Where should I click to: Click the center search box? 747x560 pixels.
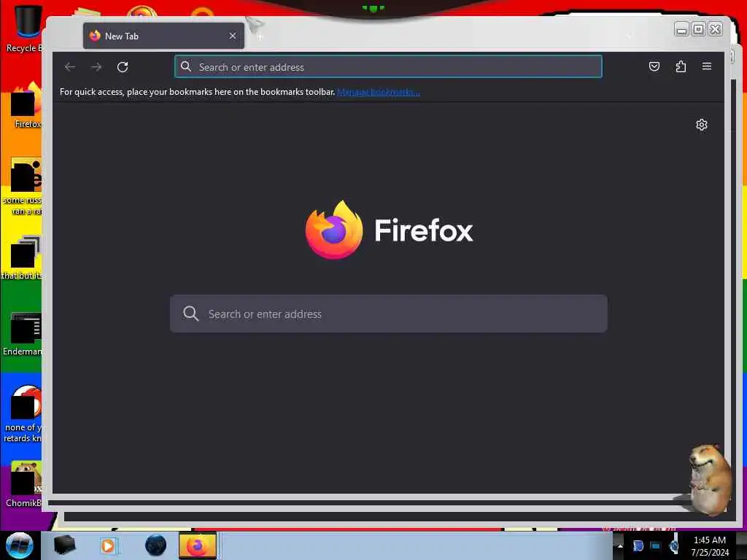[388, 314]
